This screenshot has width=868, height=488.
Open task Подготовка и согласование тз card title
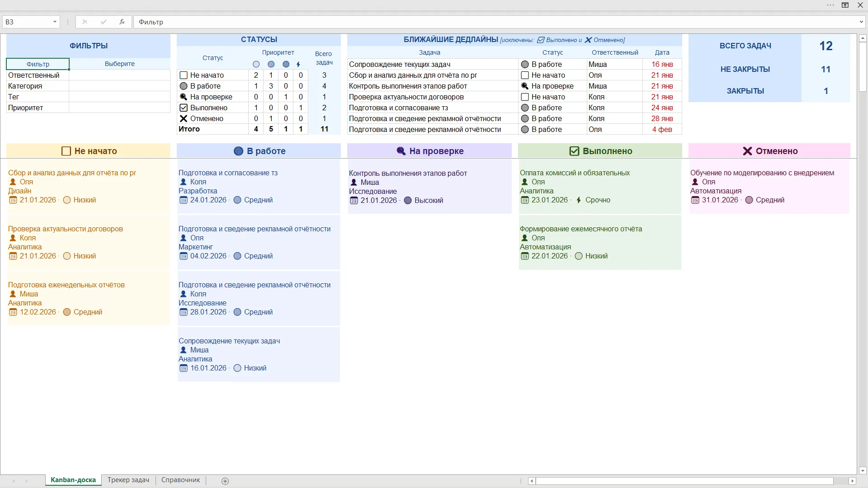point(228,173)
